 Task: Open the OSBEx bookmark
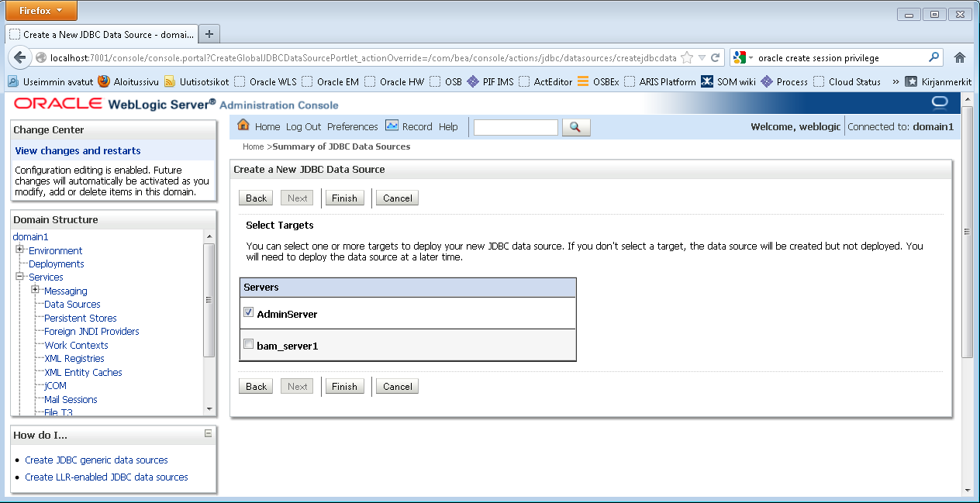[598, 81]
